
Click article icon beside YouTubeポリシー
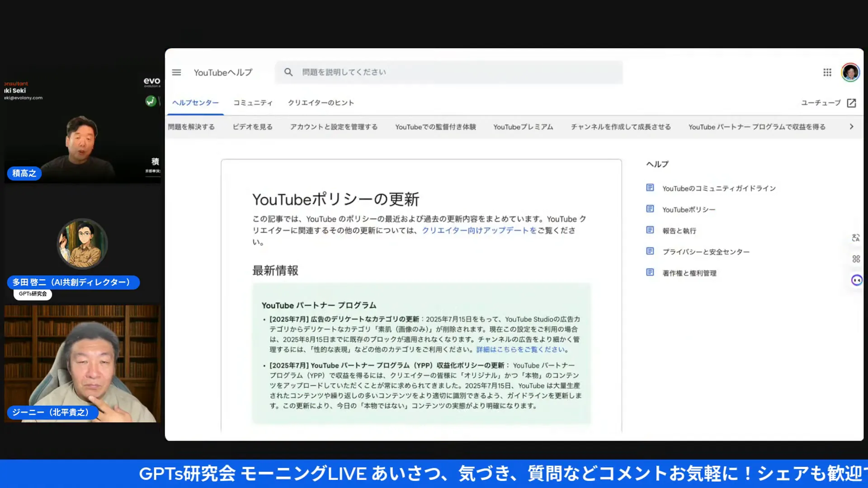(x=650, y=209)
